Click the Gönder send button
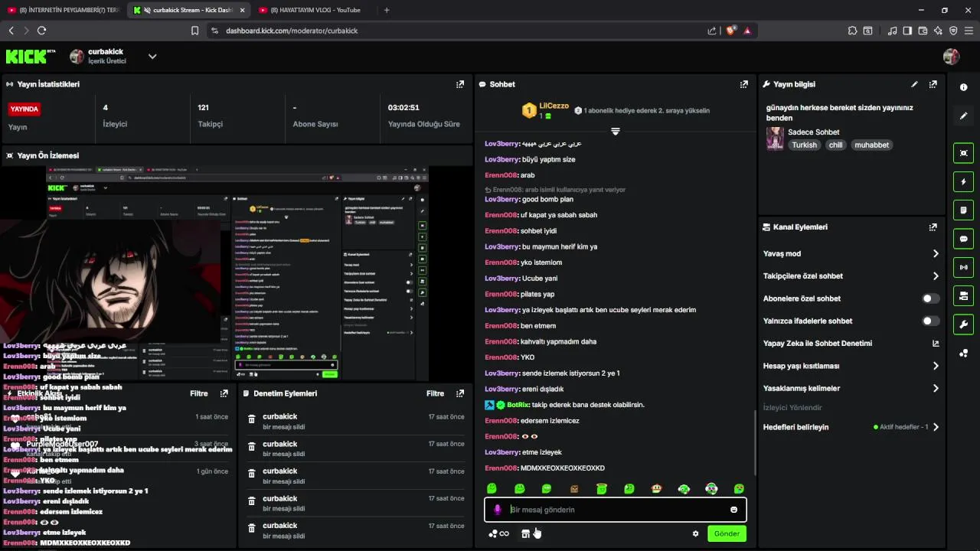980x551 pixels. (727, 533)
